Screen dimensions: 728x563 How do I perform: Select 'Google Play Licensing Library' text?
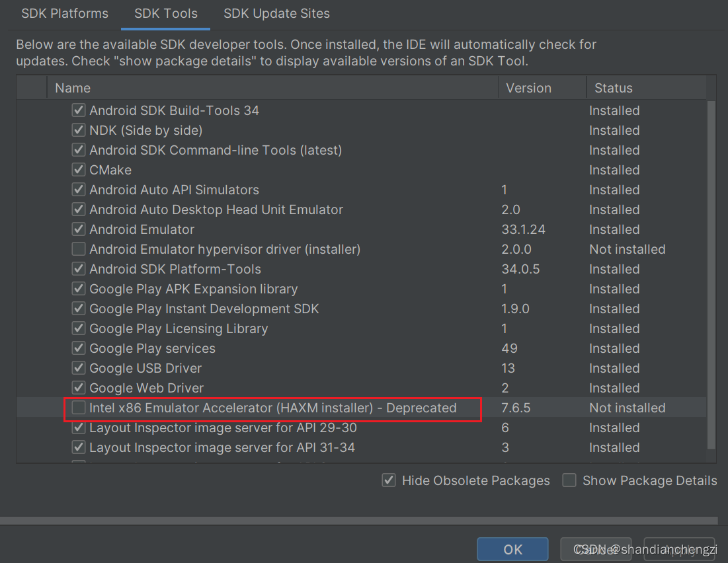tap(179, 328)
